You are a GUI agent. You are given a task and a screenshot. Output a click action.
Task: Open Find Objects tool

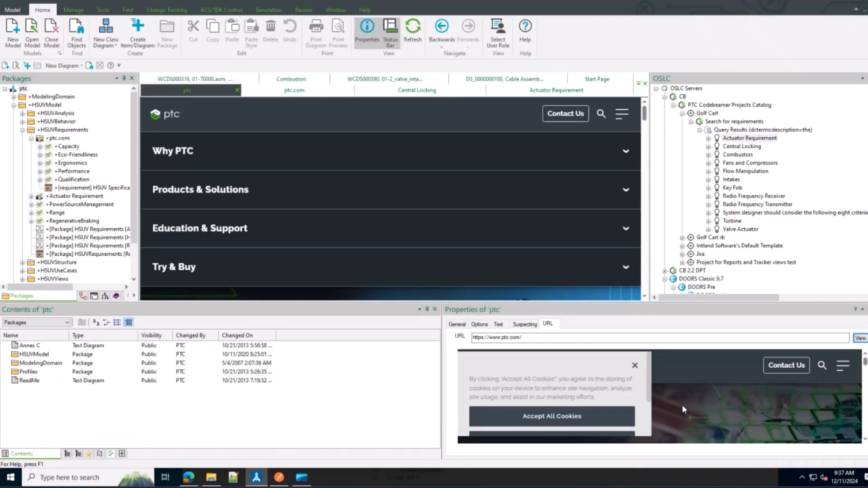pyautogui.click(x=76, y=33)
